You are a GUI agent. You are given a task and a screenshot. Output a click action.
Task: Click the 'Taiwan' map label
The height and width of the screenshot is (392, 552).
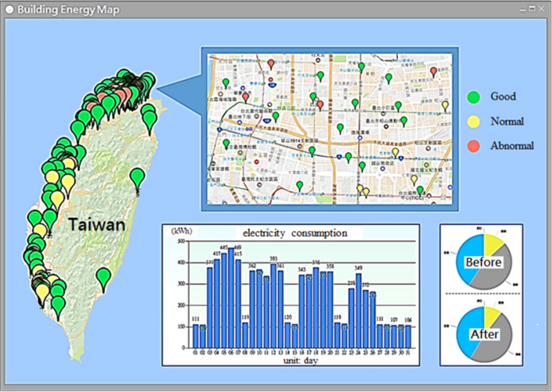pos(97,224)
